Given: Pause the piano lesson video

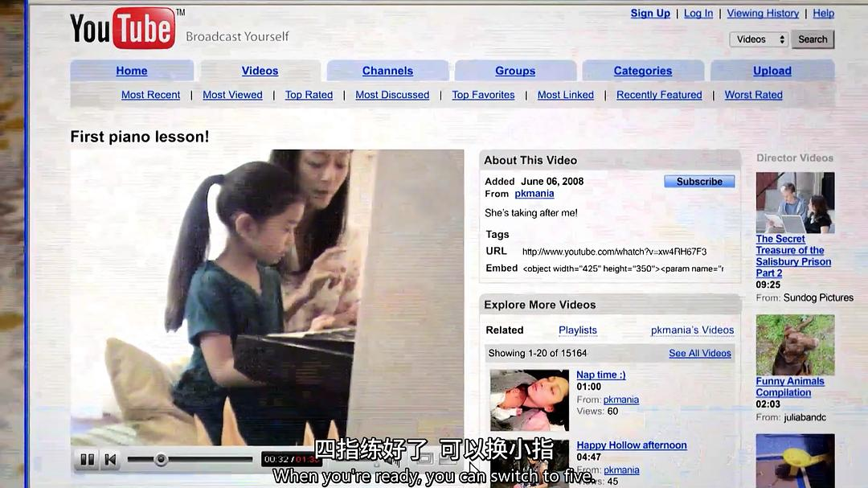Looking at the screenshot, I should 87,460.
